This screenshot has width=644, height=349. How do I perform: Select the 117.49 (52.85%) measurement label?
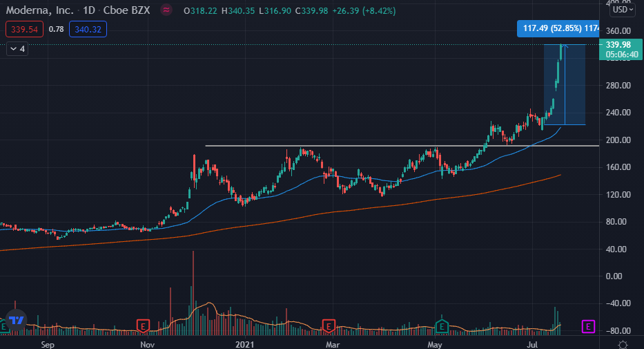pyautogui.click(x=558, y=28)
